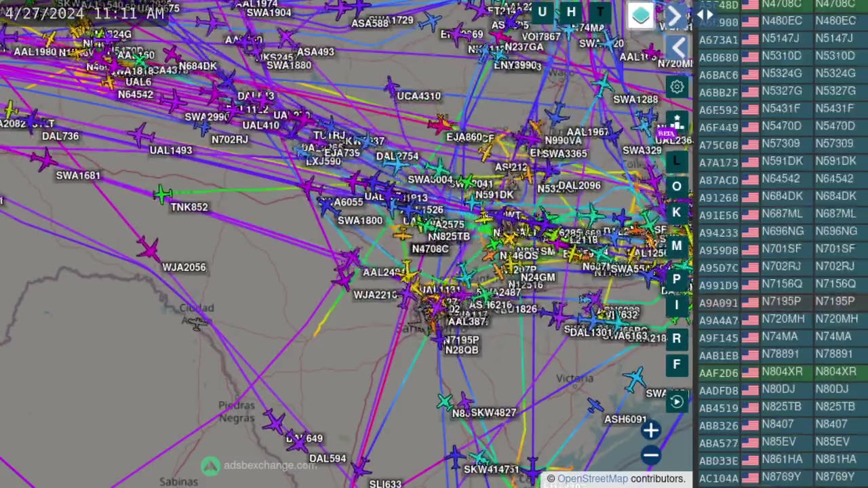Viewport: 868px width, 488px height.
Task: Select the magenta WJA2056 aircraft icon
Action: [148, 249]
